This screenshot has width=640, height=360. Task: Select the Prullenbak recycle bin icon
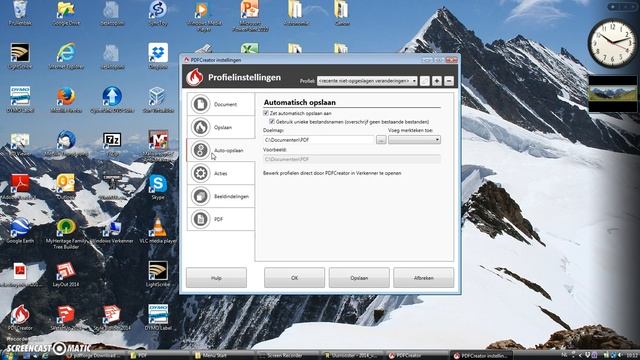pyautogui.click(x=20, y=13)
